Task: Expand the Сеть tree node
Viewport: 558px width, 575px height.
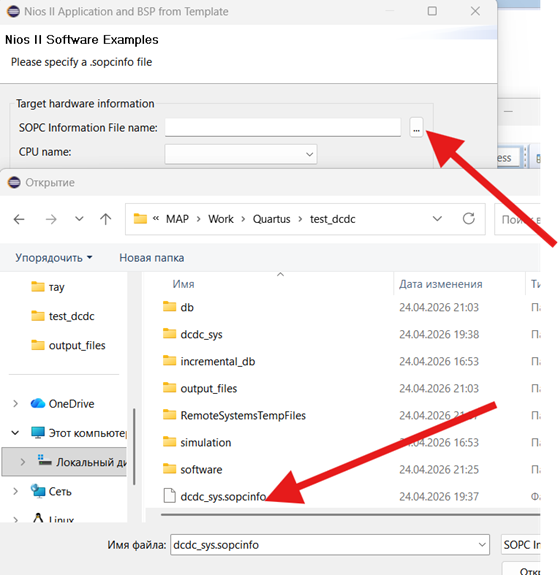Action: pos(15,491)
